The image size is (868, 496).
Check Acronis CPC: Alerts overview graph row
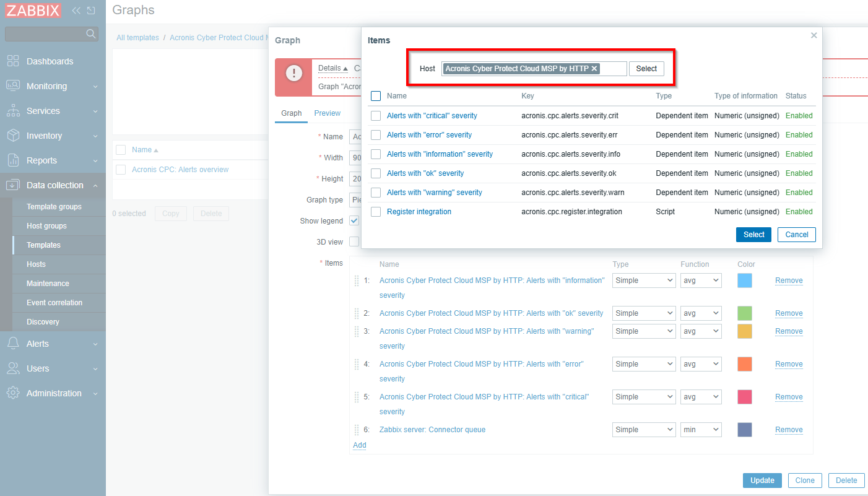point(121,170)
